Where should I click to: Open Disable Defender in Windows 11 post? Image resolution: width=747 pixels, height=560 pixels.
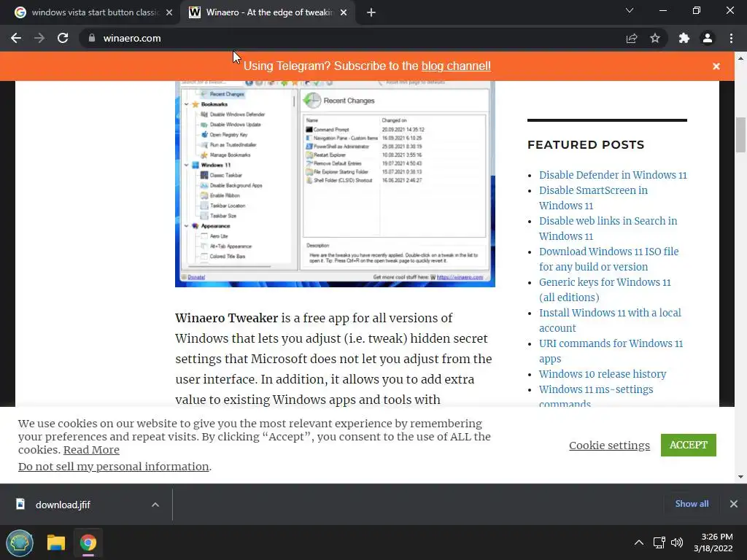click(x=613, y=175)
